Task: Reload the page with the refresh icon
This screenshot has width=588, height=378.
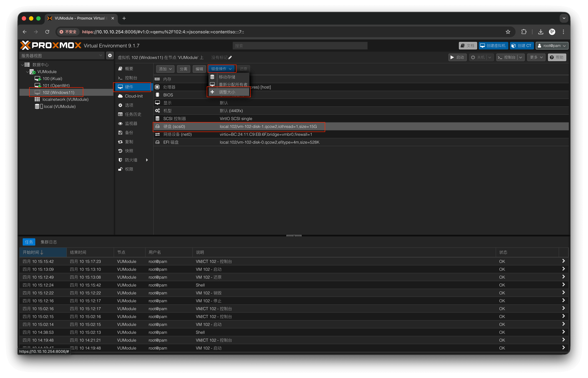Action: [47, 32]
